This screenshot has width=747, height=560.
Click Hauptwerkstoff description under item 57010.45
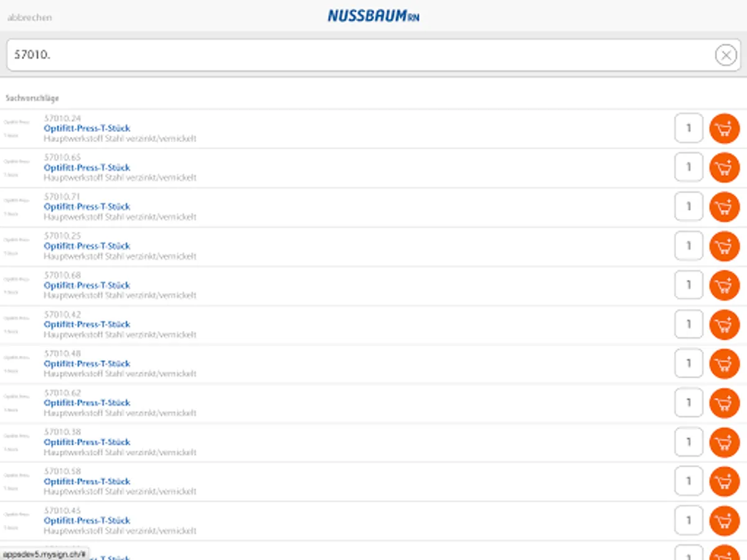[x=120, y=531]
